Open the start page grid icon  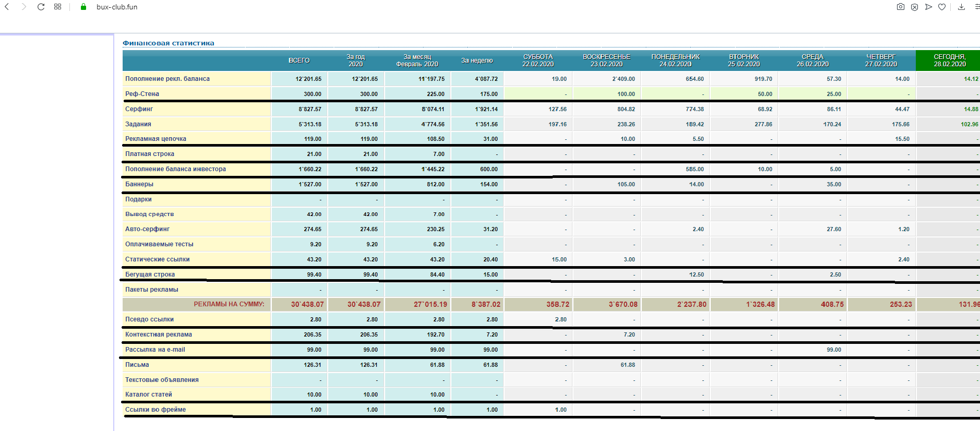(x=58, y=7)
